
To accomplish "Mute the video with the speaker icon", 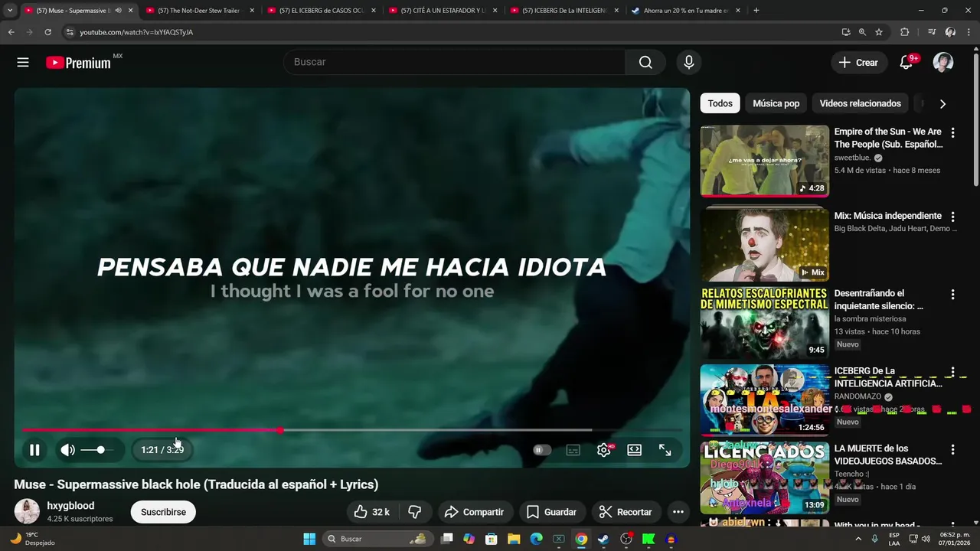I will click(68, 450).
